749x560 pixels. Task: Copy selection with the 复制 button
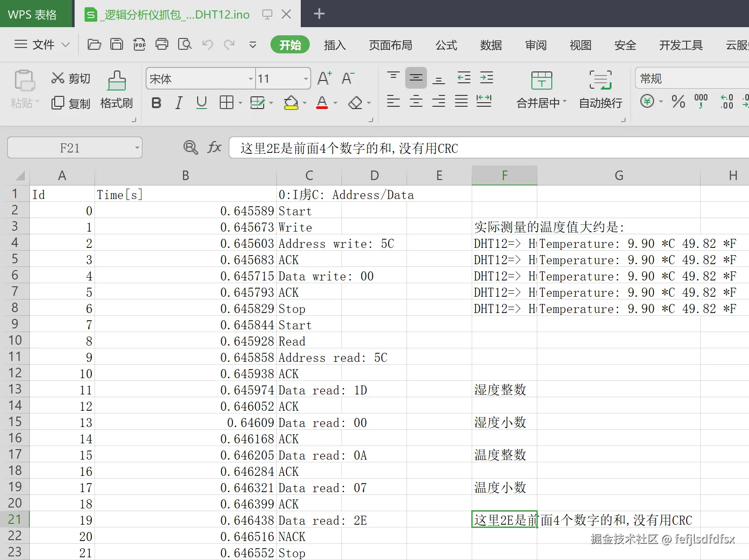(71, 103)
